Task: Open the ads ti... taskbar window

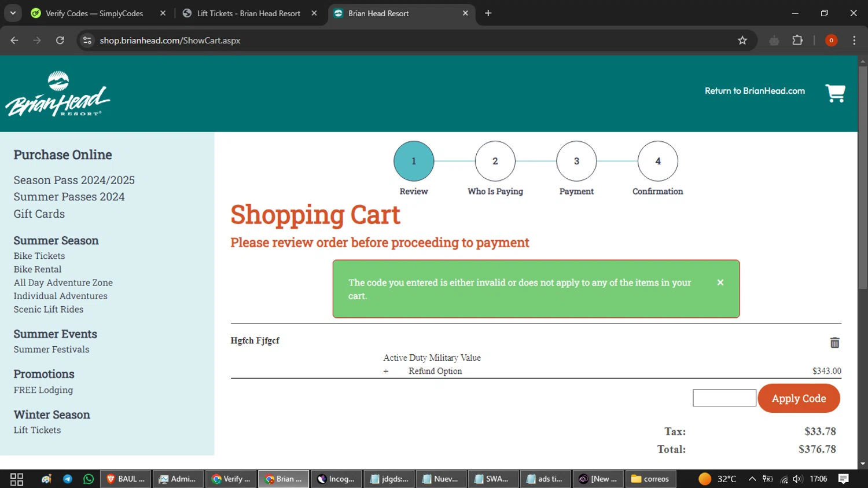Action: point(546,479)
